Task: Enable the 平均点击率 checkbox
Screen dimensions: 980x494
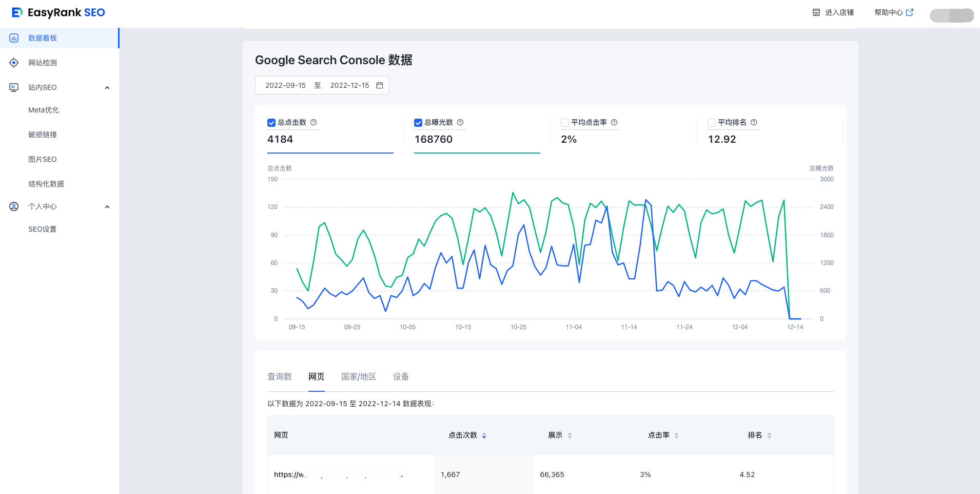Action: coord(565,123)
